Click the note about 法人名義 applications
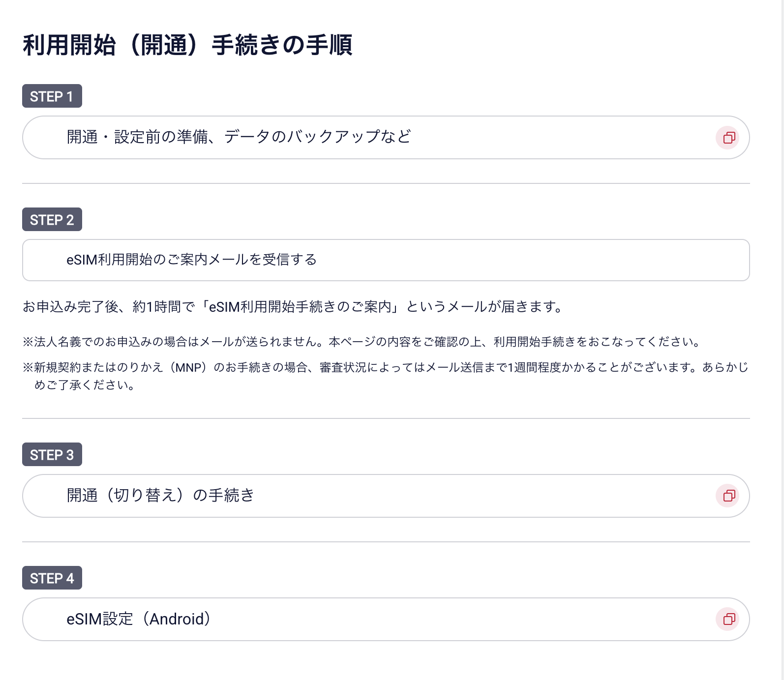 (x=362, y=342)
